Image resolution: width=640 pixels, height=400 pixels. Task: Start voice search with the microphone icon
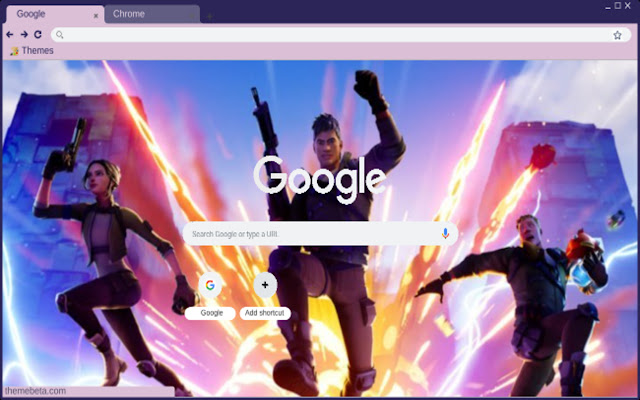(x=445, y=233)
